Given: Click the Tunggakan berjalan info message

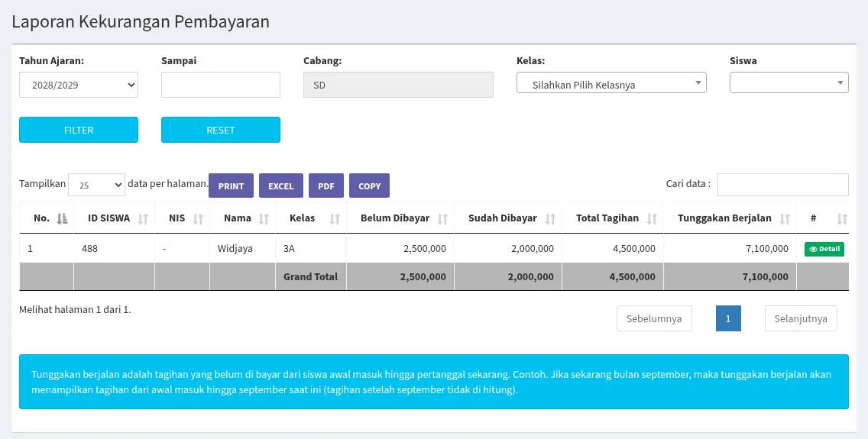Looking at the screenshot, I should (434, 382).
